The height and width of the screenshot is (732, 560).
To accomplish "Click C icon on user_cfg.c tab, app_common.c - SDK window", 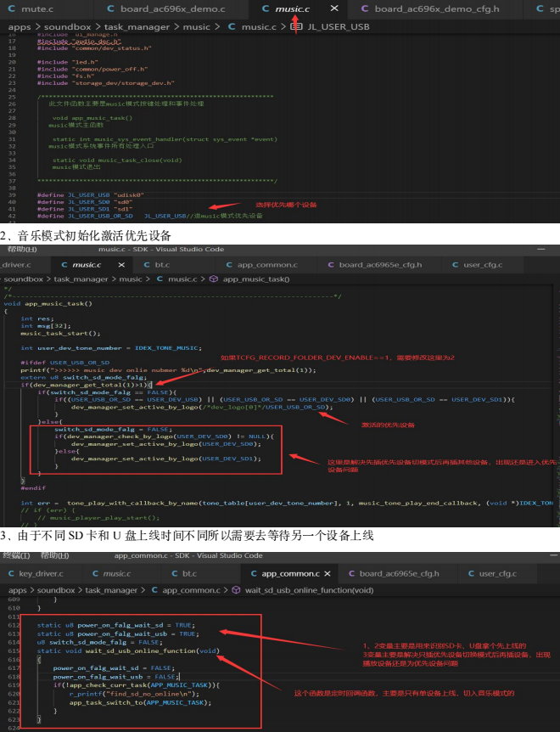I will pyautogui.click(x=472, y=574).
